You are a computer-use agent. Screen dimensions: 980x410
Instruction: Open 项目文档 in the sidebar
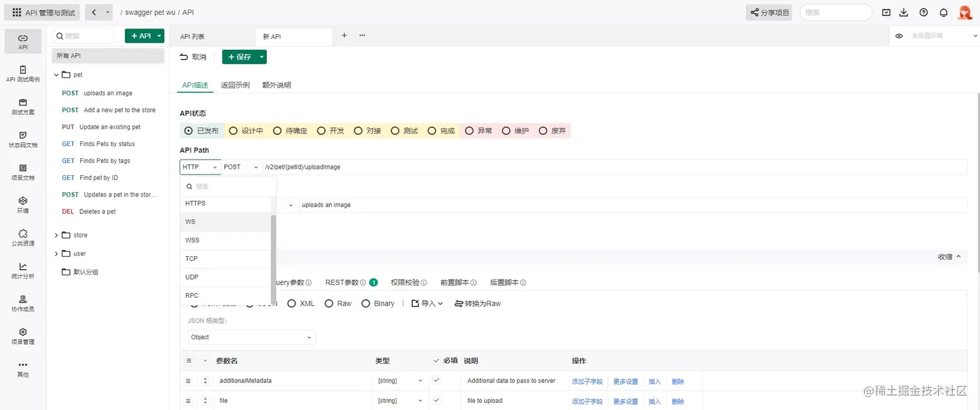pyautogui.click(x=23, y=172)
